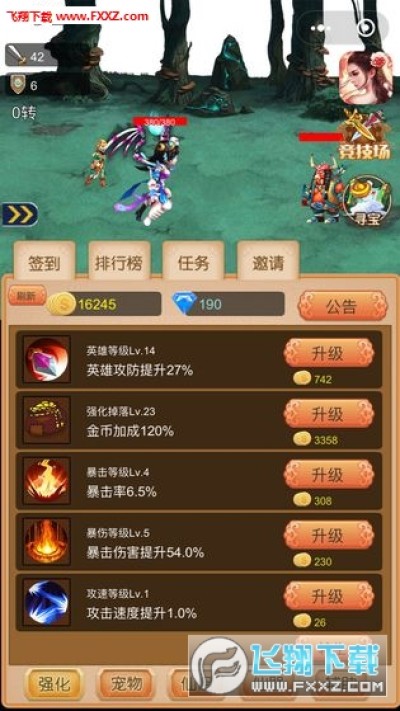Tap the 攻速等级 blue lightning icon
Viewport: 400px width, 711px height.
(x=47, y=602)
